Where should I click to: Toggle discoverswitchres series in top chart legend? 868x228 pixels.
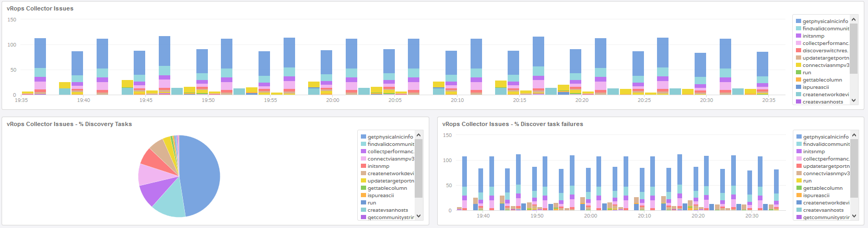(825, 51)
